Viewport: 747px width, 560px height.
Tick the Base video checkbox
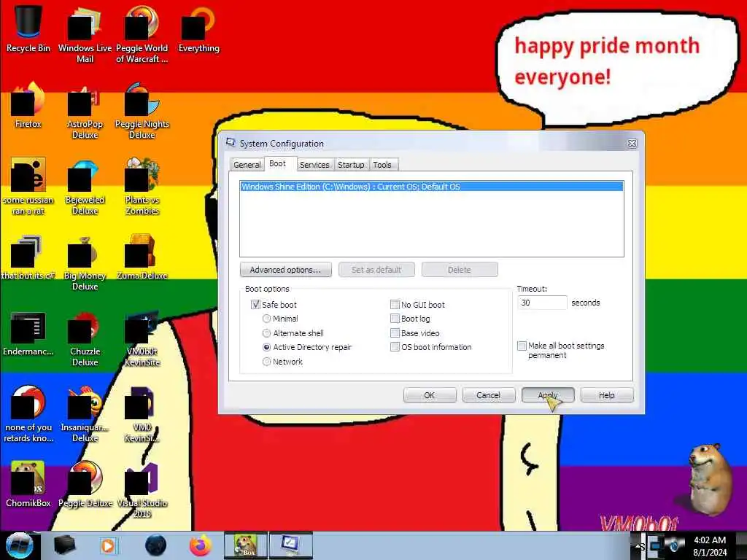click(395, 332)
